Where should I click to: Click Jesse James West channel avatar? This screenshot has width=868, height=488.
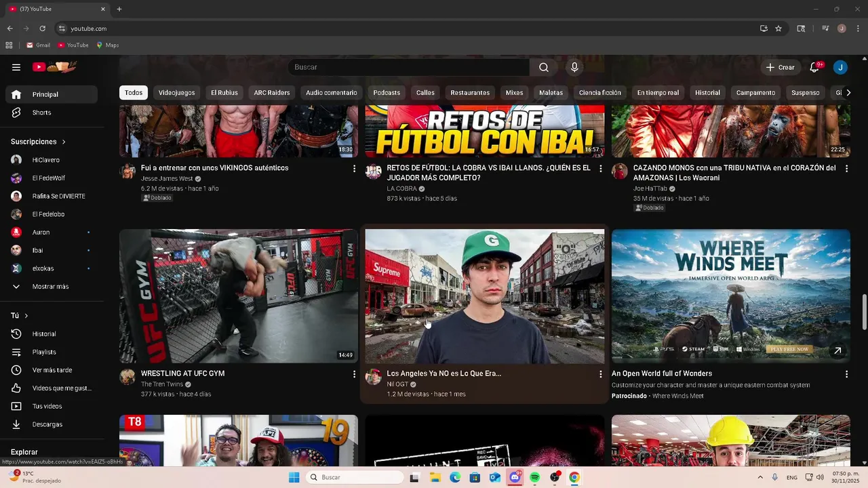[x=127, y=171]
